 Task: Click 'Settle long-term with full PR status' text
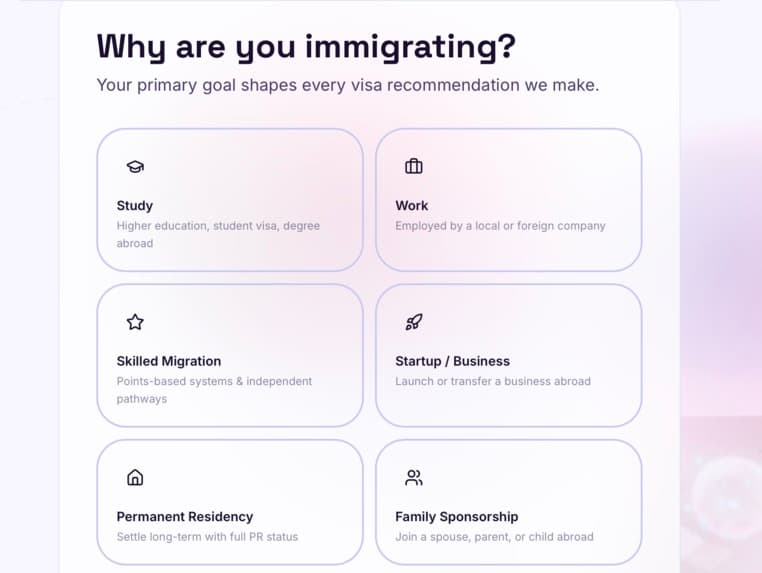coord(208,537)
